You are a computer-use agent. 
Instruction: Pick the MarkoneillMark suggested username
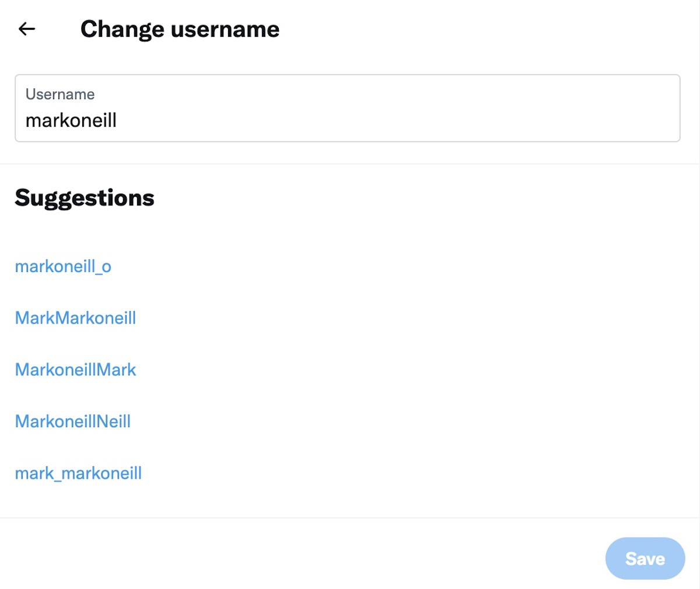pyautogui.click(x=75, y=370)
